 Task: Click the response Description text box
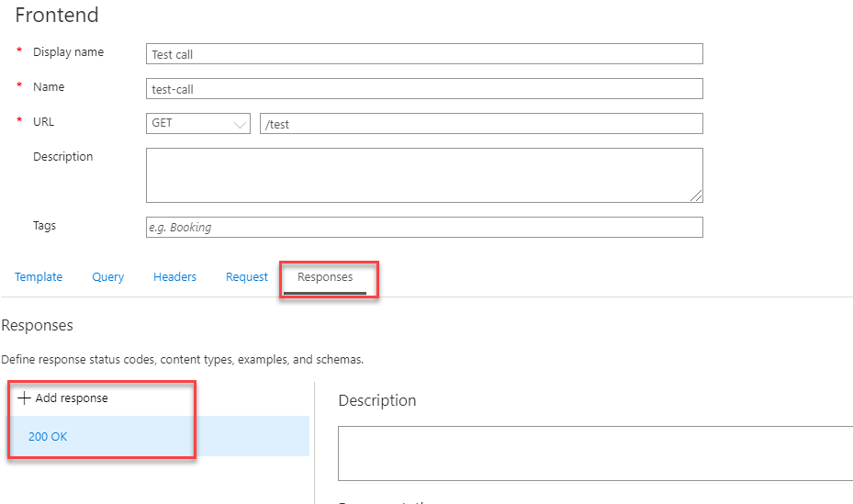(595, 454)
